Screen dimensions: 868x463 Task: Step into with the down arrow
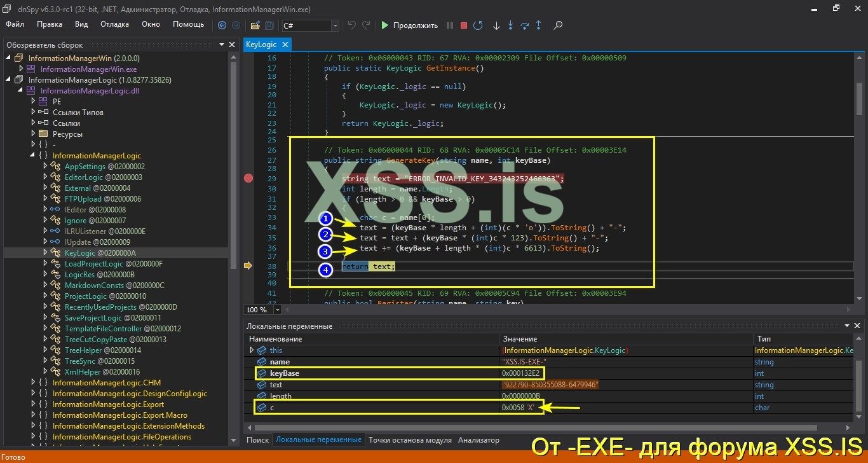tap(496, 25)
